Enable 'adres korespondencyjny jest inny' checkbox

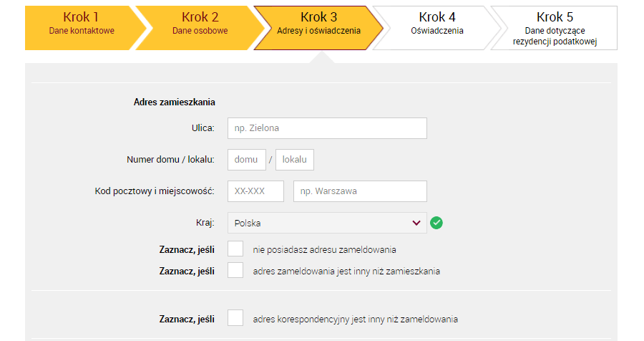[235, 318]
